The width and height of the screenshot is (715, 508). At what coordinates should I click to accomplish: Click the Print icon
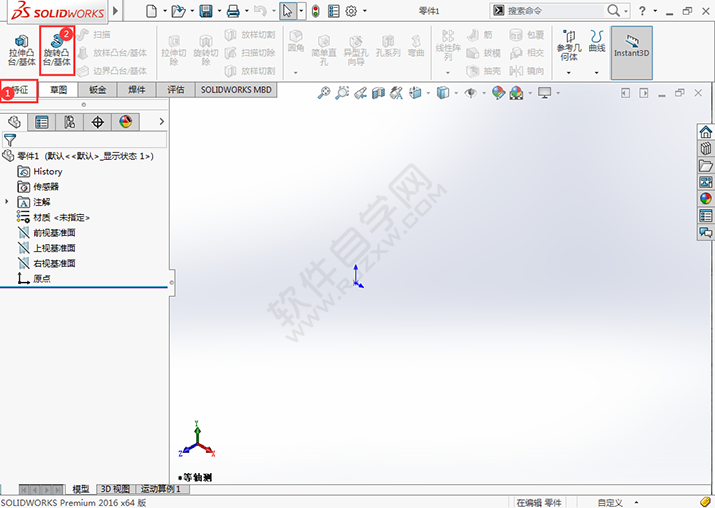(233, 10)
